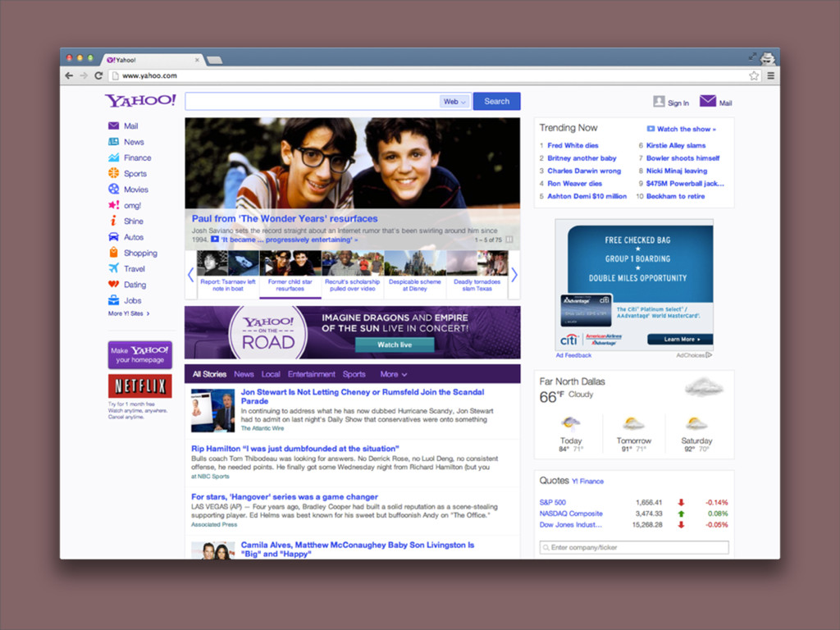Open the Jon Stewart Cheney headline
The height and width of the screenshot is (630, 840).
coord(362,396)
